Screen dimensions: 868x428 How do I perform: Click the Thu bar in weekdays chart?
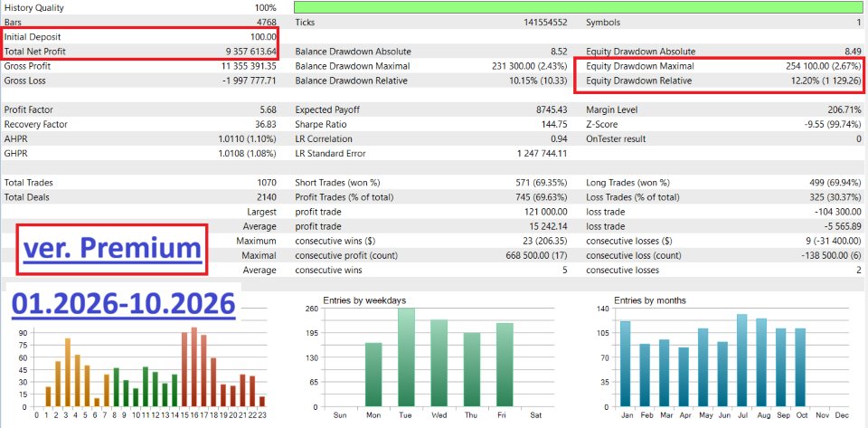coord(472,370)
